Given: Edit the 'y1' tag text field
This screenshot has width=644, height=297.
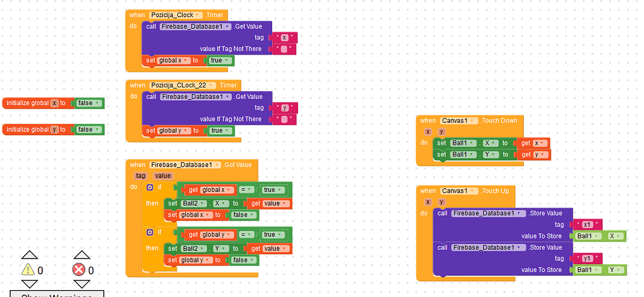Looking at the screenshot, I should [x=587, y=259].
